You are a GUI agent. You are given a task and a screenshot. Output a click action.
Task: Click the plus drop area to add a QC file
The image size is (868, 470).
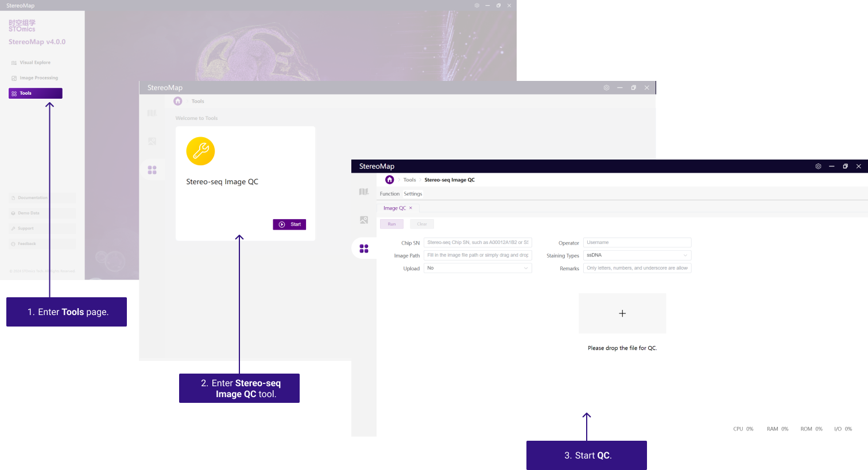(x=622, y=313)
